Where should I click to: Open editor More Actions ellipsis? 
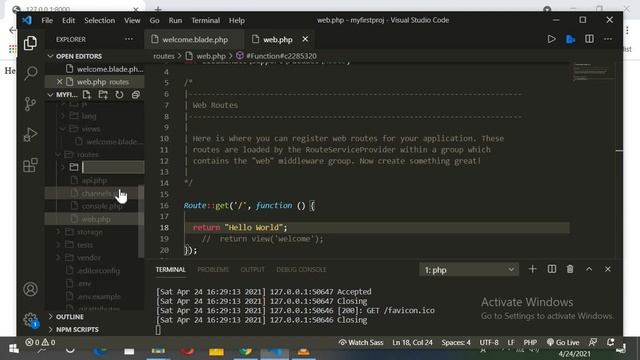[x=608, y=39]
